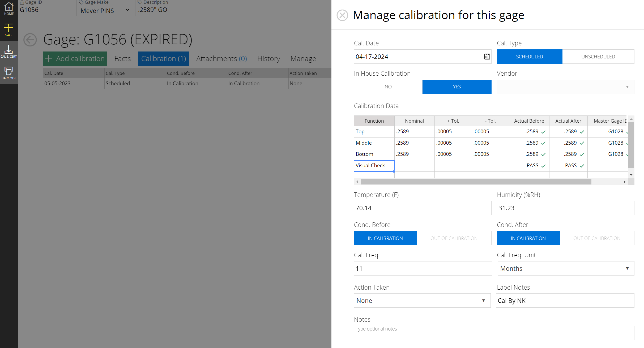Viewport: 644px width, 348px height.
Task: Open the Gage section icon
Action: pyautogui.click(x=9, y=30)
